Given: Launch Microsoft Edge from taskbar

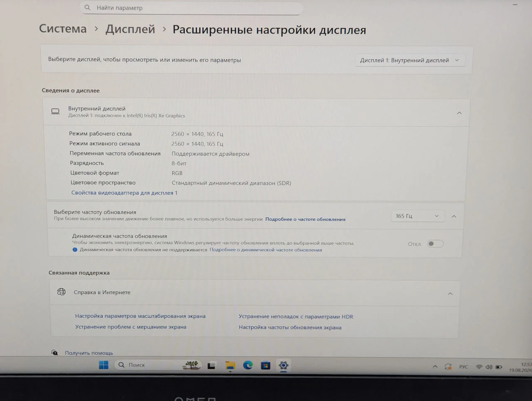Looking at the screenshot, I should (x=248, y=366).
